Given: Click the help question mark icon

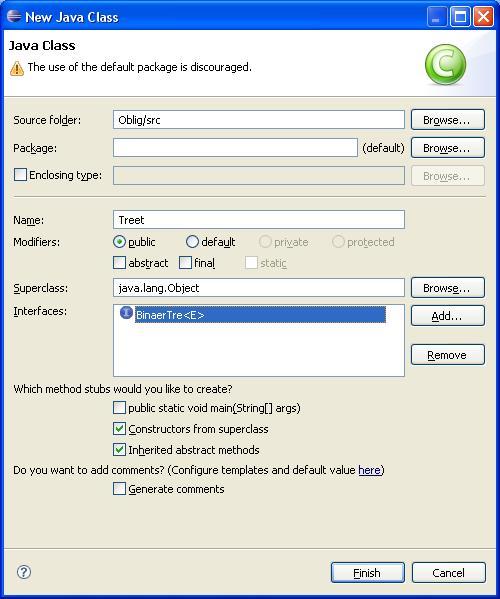Looking at the screenshot, I should point(24,572).
